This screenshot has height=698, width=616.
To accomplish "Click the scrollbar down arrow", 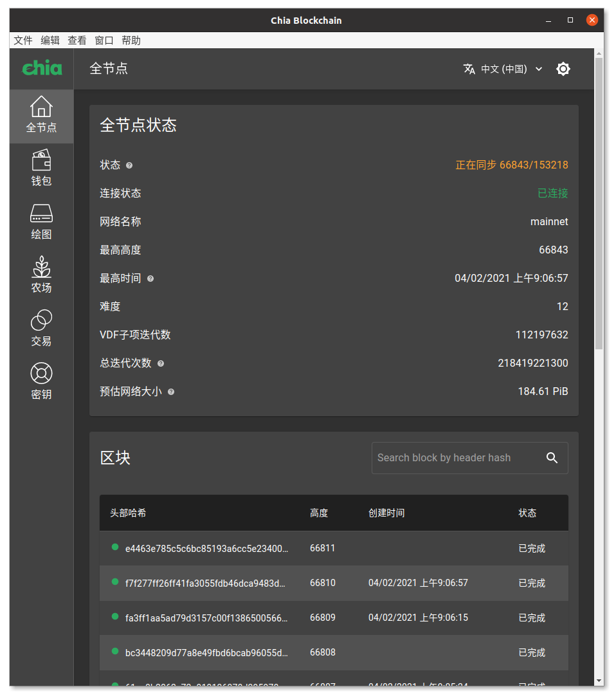I will click(x=599, y=681).
